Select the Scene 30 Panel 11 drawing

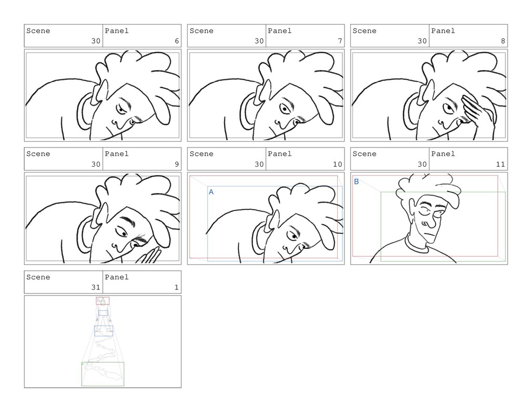coord(429,219)
